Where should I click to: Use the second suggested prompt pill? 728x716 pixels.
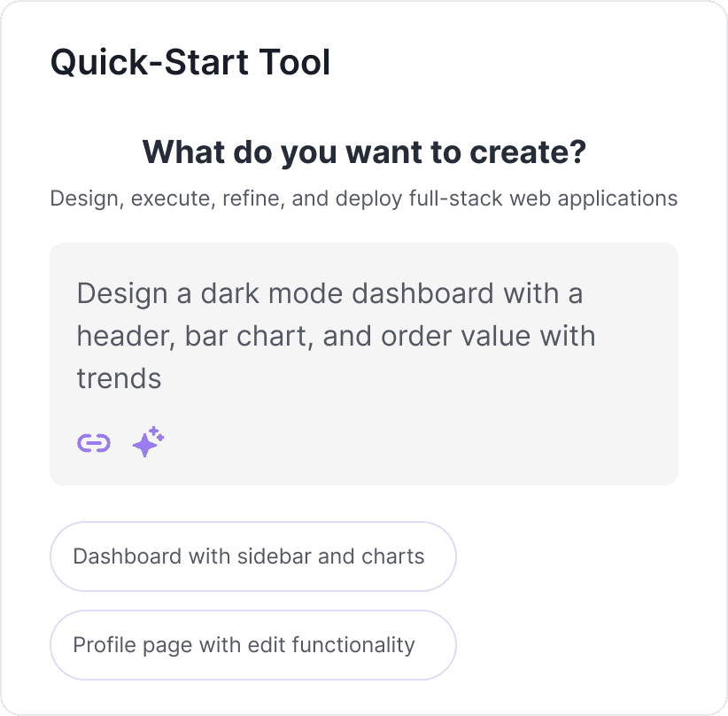pyautogui.click(x=253, y=645)
